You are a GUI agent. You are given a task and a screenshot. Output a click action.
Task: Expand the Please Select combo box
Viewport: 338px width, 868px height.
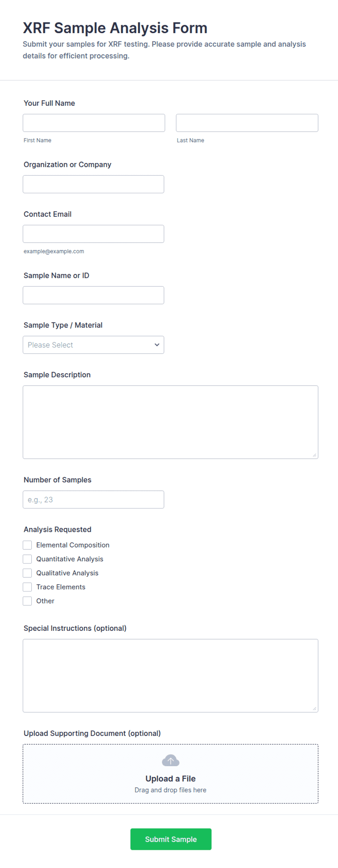click(93, 345)
